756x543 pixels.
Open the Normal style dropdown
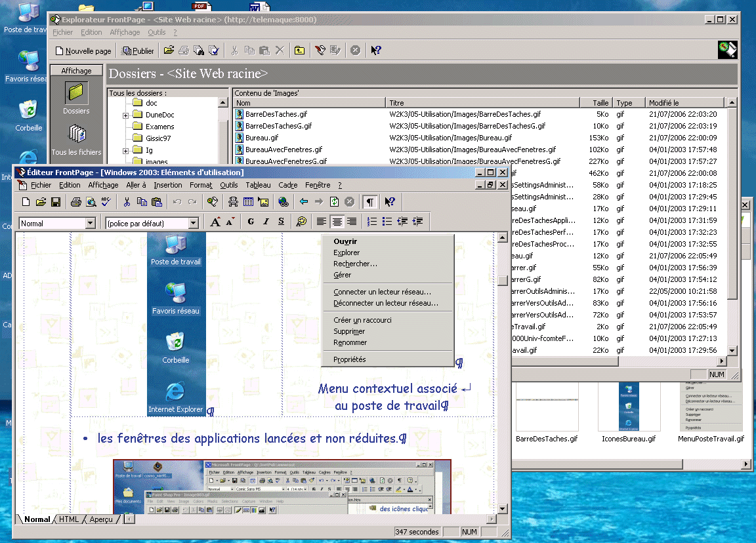pyautogui.click(x=91, y=224)
